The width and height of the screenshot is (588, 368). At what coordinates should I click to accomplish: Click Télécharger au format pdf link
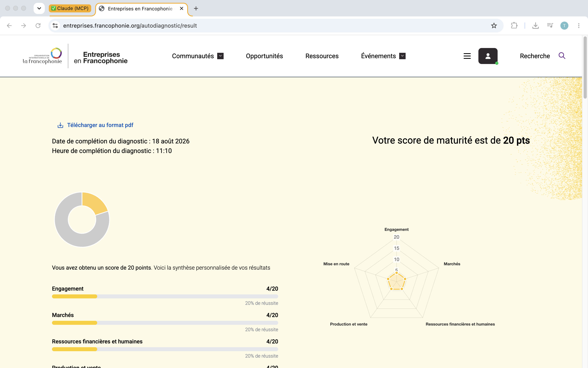pyautogui.click(x=100, y=125)
